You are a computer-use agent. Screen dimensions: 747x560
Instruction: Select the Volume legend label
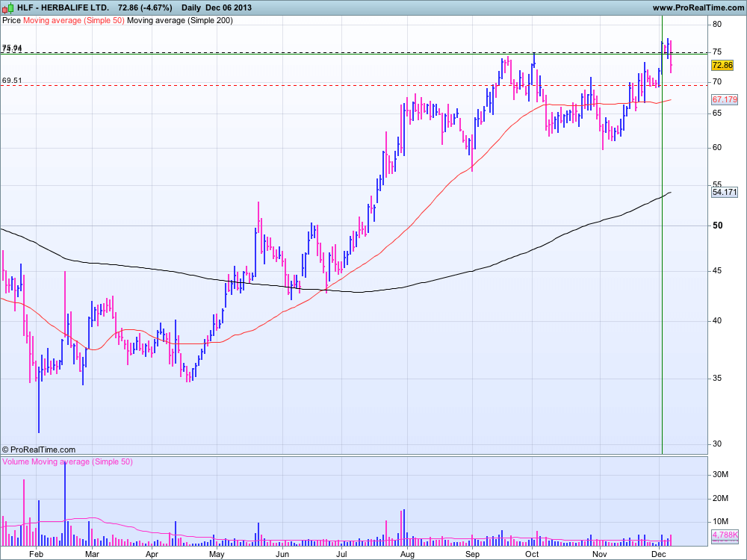pos(16,462)
